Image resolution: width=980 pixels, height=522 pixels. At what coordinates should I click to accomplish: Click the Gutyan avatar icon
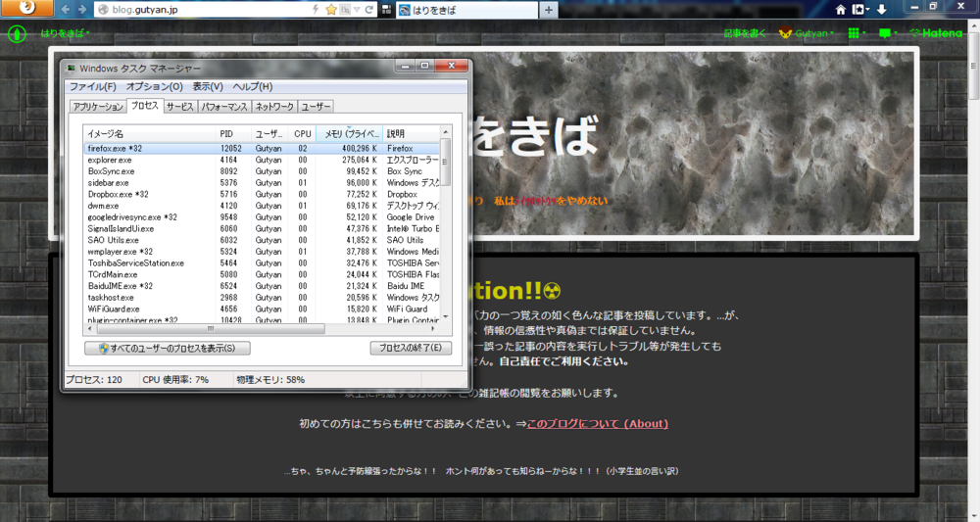point(786,33)
